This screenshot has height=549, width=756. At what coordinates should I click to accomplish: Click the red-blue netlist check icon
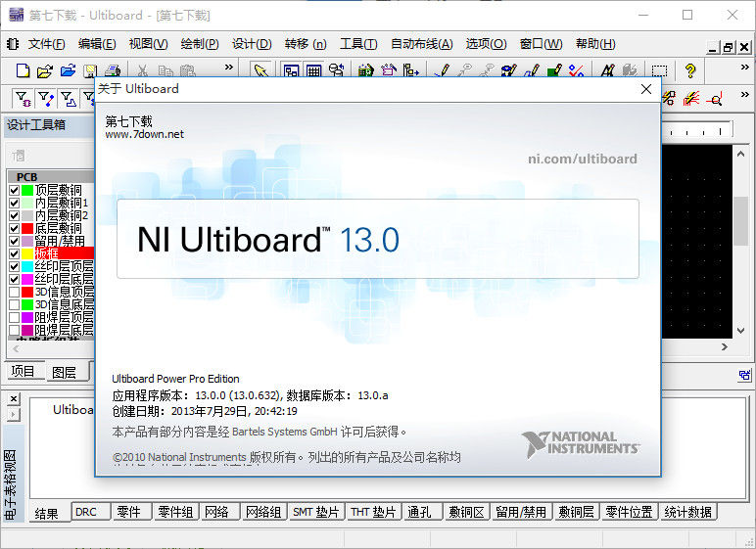pyautogui.click(x=577, y=70)
